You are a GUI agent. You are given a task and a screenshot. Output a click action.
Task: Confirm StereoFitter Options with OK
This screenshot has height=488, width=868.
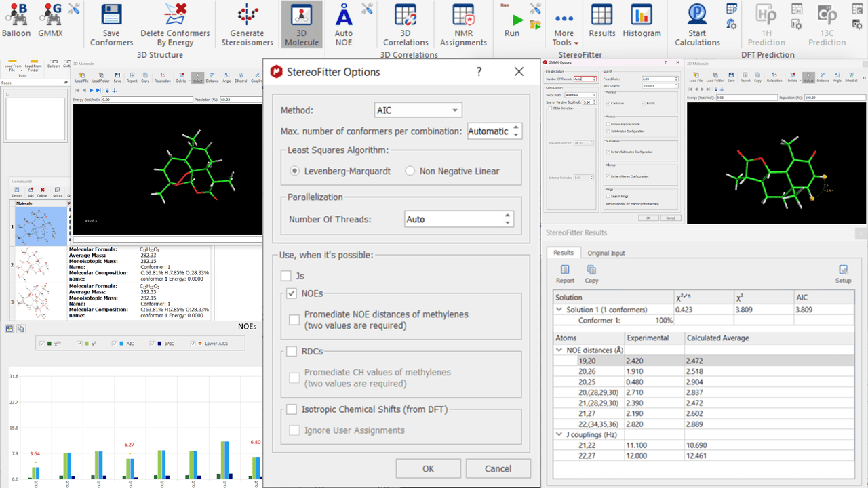[428, 468]
